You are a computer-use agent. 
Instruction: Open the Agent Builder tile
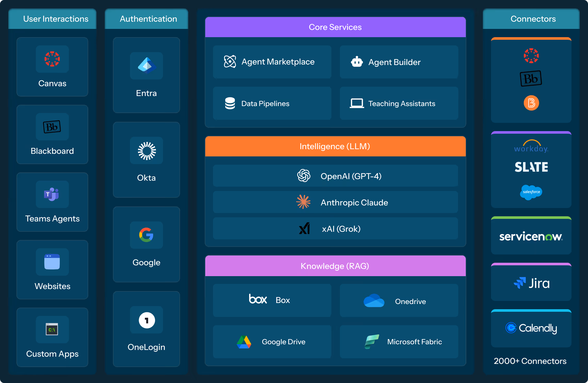(x=399, y=62)
